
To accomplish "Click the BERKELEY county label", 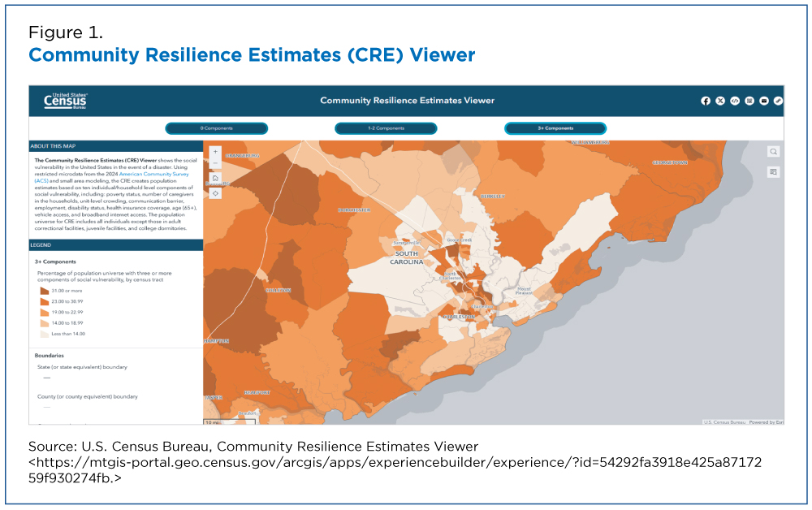I will pos(493,197).
